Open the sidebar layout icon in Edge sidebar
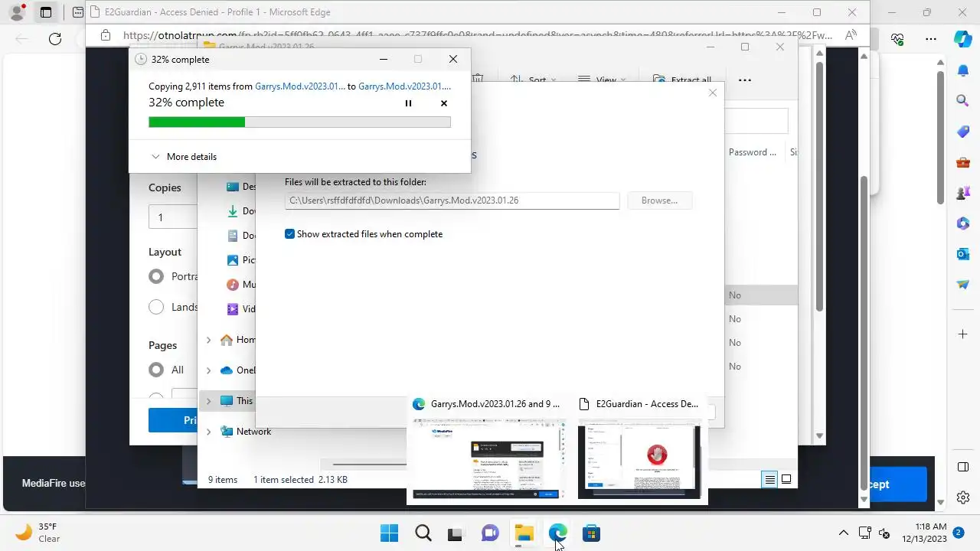This screenshot has width=980, height=551. 963,468
